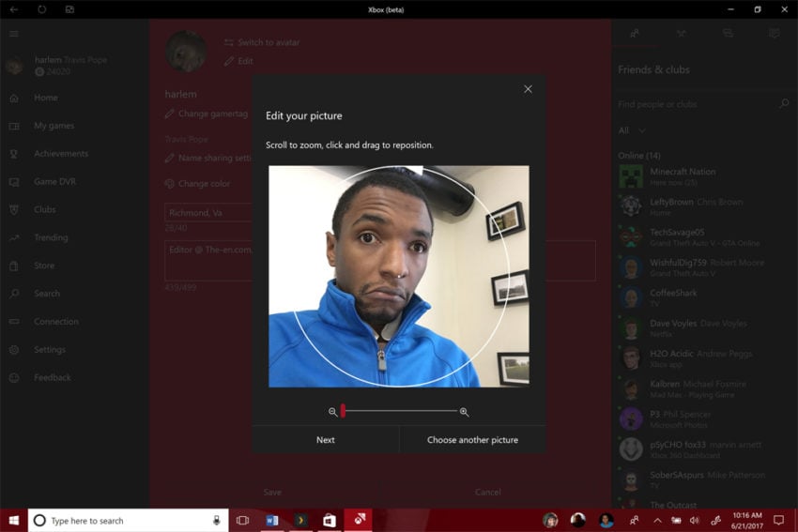Open the Activity alerts tab icon in right panel

775,34
